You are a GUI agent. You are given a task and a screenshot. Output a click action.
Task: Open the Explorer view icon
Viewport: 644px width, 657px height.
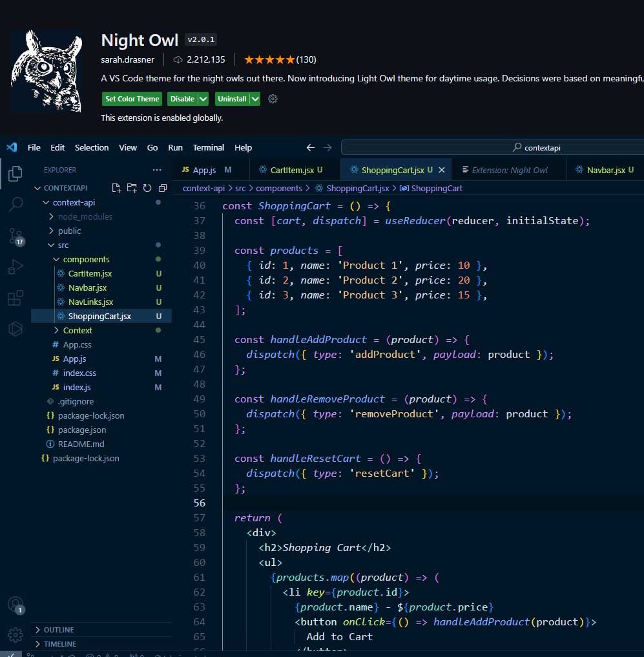15,174
